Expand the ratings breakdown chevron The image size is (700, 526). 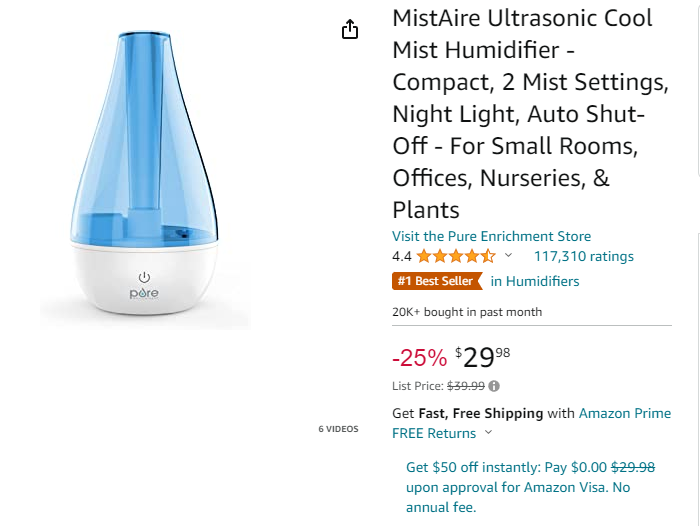pos(509,256)
